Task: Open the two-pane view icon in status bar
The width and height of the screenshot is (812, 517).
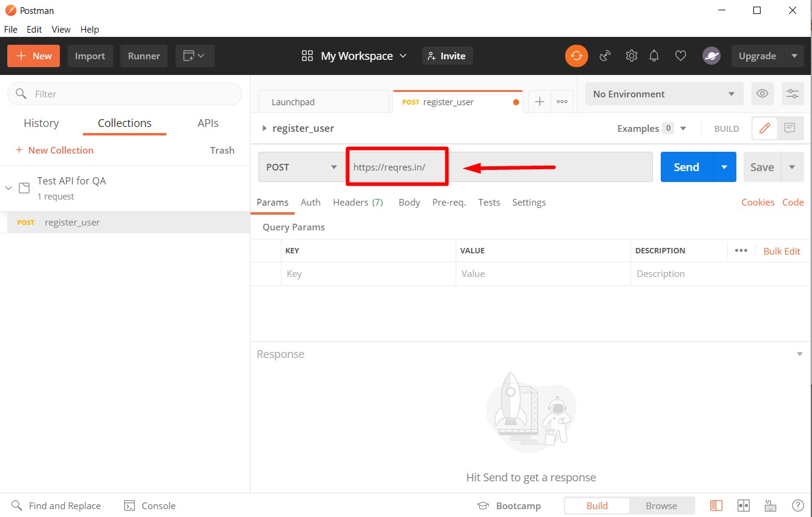Action: coord(744,506)
